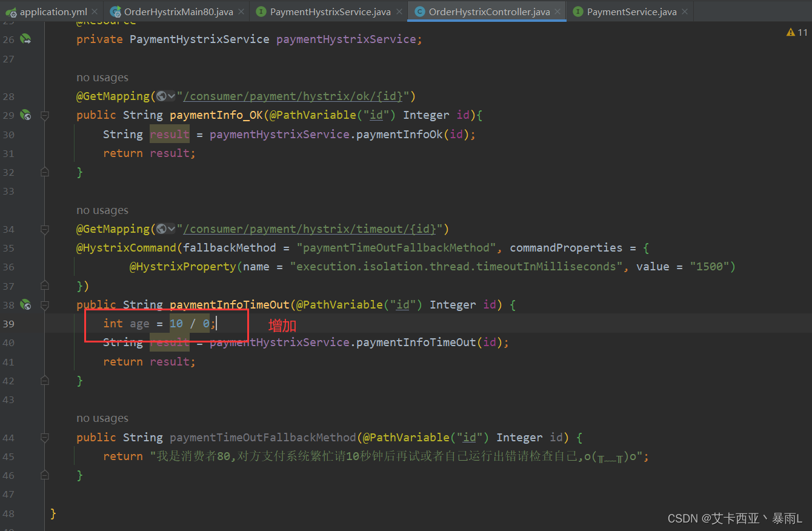Click 'return result;' on line 31
This screenshot has width=812, height=531.
[149, 153]
